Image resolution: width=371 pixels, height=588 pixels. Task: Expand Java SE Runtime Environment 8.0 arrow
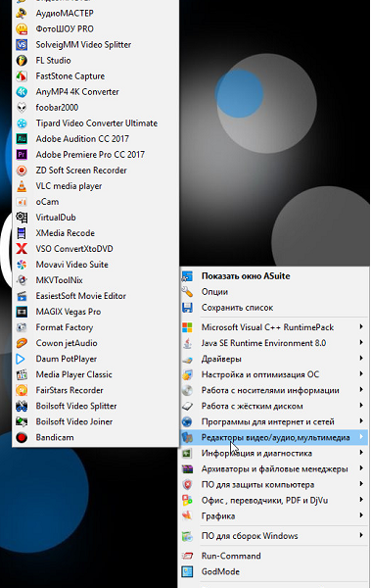click(x=361, y=343)
